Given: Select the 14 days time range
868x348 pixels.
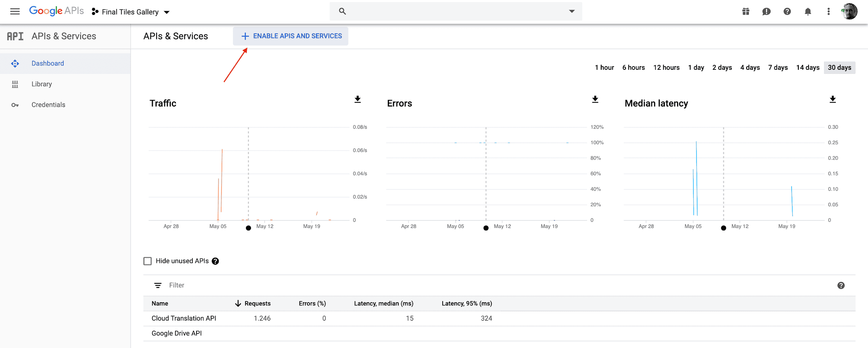Looking at the screenshot, I should 808,68.
